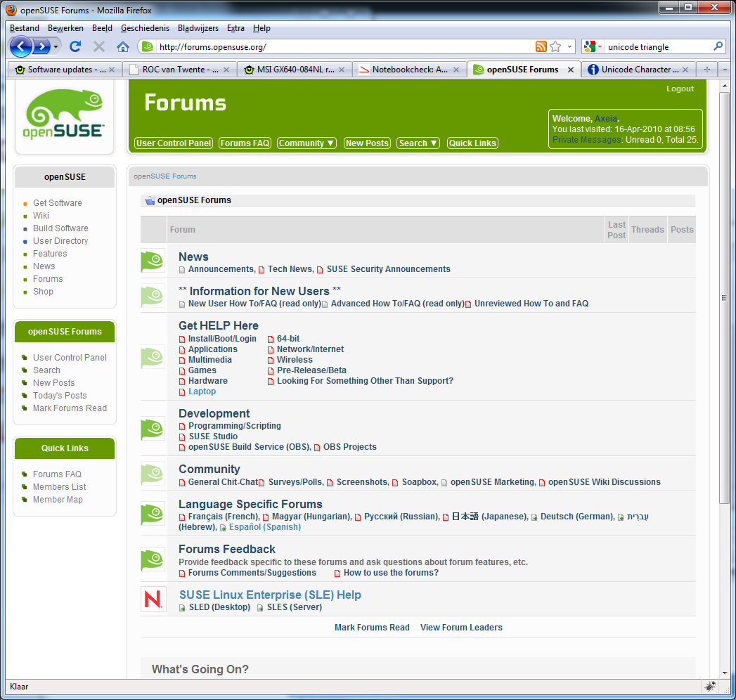This screenshot has width=736, height=700.
Task: Open the Axeia username profile link
Action: 605,119
